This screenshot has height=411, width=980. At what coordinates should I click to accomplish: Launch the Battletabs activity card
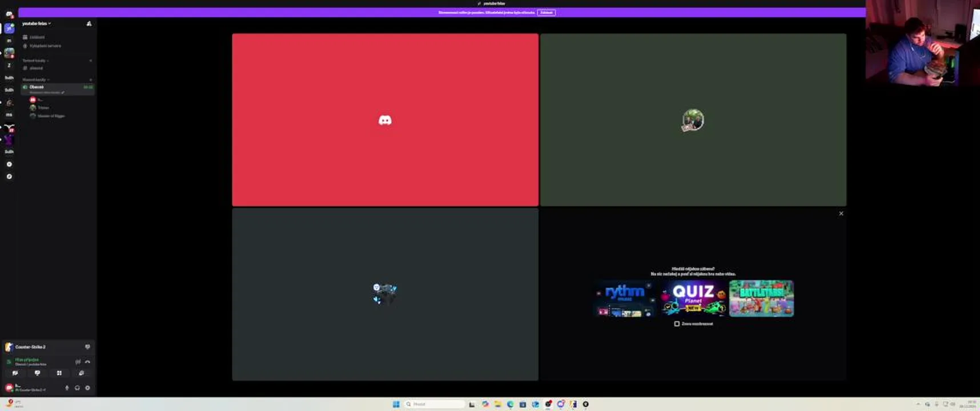(761, 299)
